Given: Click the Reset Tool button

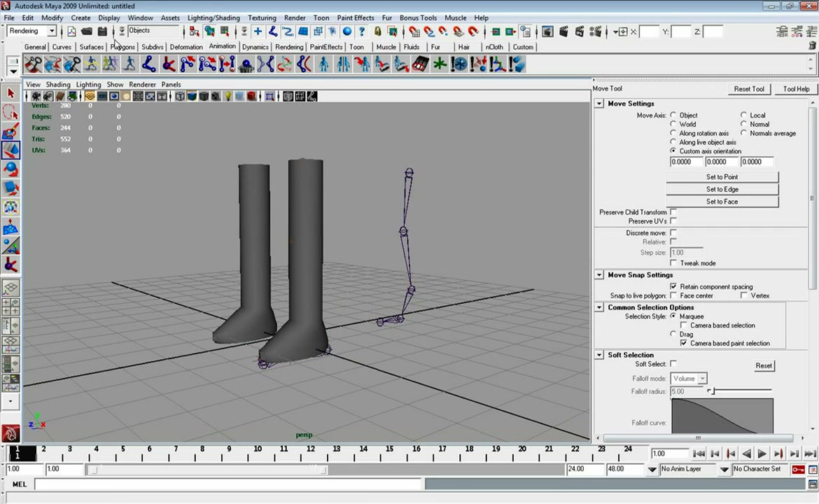Looking at the screenshot, I should 749,90.
